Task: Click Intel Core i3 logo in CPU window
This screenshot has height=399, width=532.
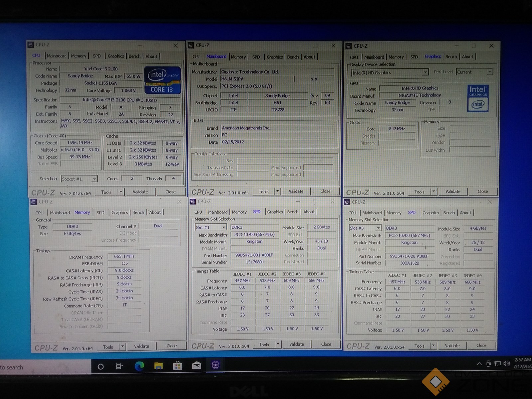Action: point(163,80)
